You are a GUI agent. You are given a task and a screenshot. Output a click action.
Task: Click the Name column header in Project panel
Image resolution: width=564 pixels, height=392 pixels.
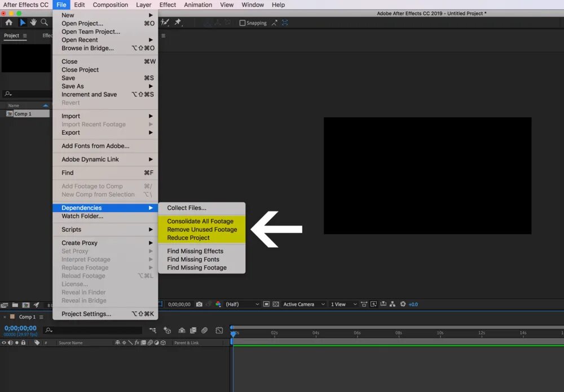14,105
